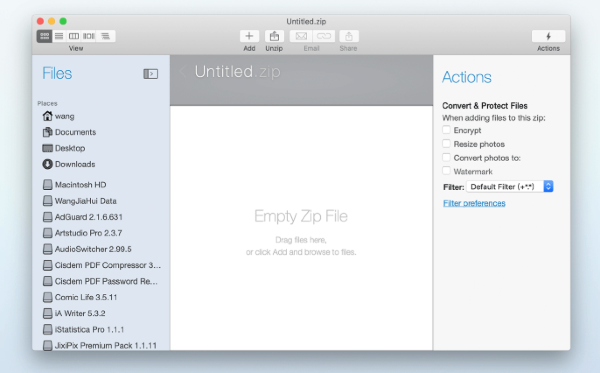Enable Convert photos to checkbox

click(446, 157)
